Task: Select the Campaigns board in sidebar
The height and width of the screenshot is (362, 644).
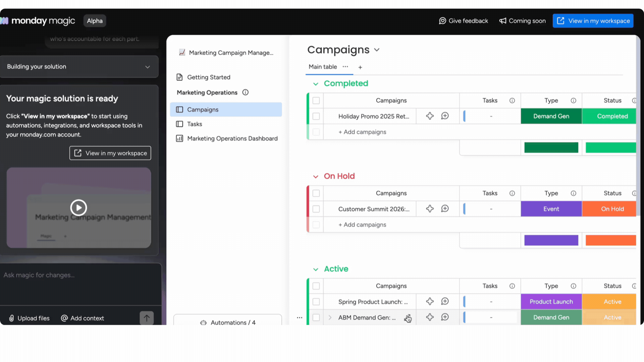Action: tap(226, 110)
